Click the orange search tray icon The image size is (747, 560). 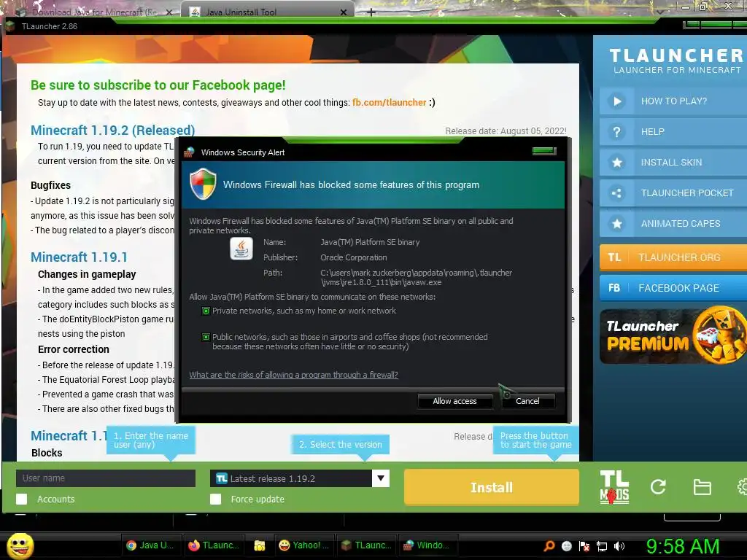[549, 545]
